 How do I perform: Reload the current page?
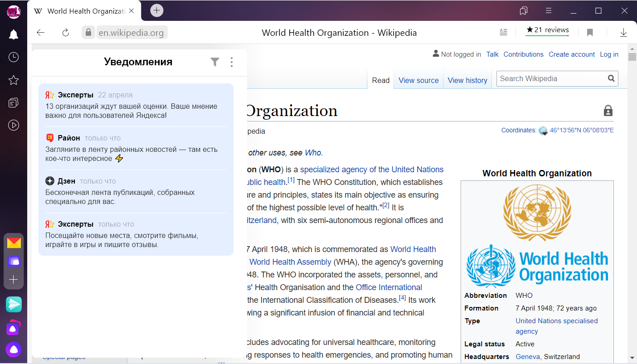[66, 32]
